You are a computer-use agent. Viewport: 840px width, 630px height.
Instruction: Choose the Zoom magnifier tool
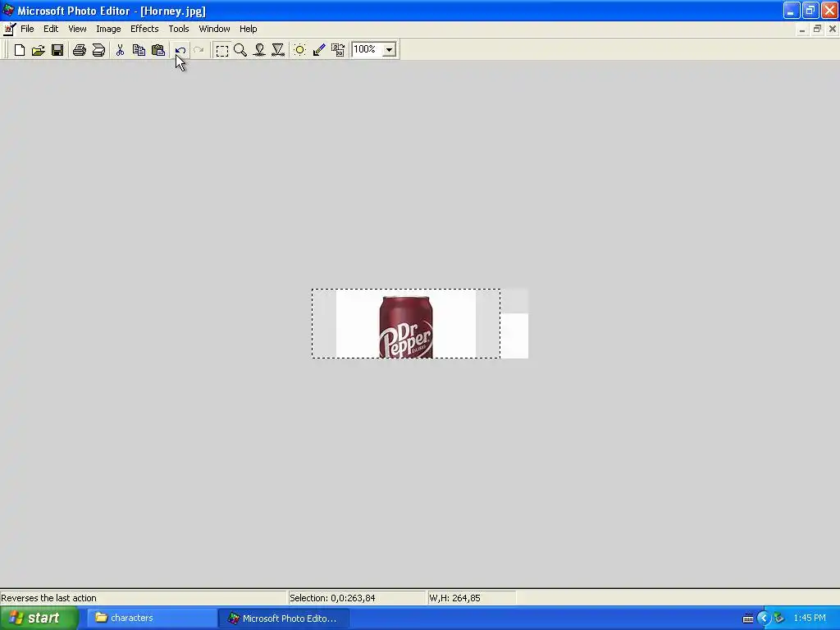pos(240,50)
